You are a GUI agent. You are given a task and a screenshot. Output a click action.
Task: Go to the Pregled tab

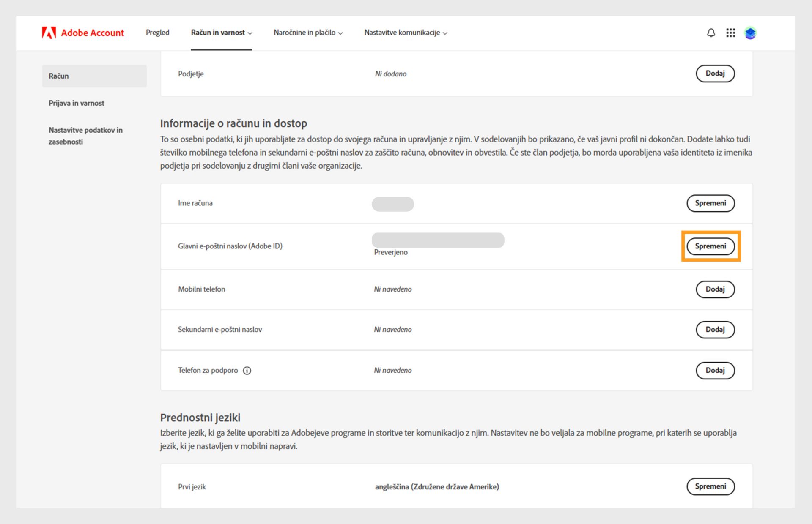pyautogui.click(x=157, y=33)
